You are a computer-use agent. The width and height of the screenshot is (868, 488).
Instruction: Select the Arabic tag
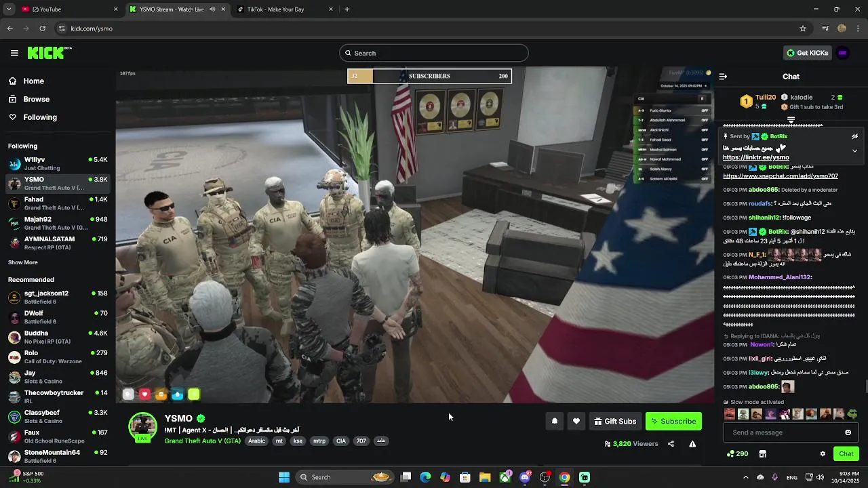pyautogui.click(x=256, y=441)
